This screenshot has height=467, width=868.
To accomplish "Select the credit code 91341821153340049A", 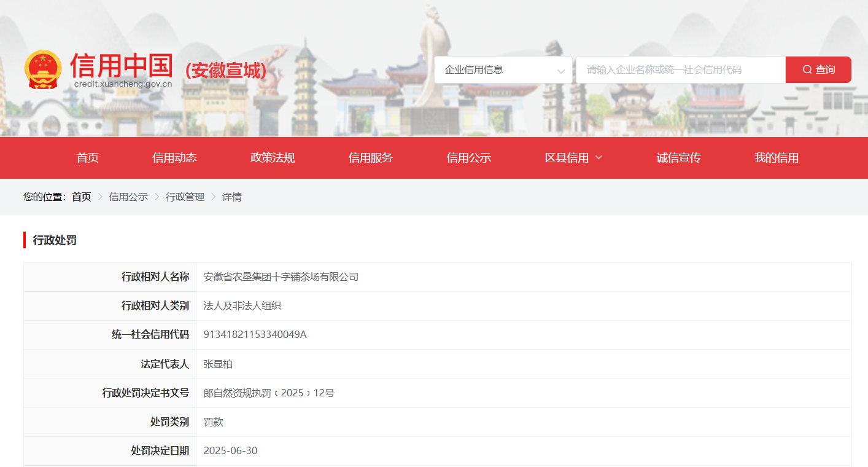I will [x=255, y=335].
